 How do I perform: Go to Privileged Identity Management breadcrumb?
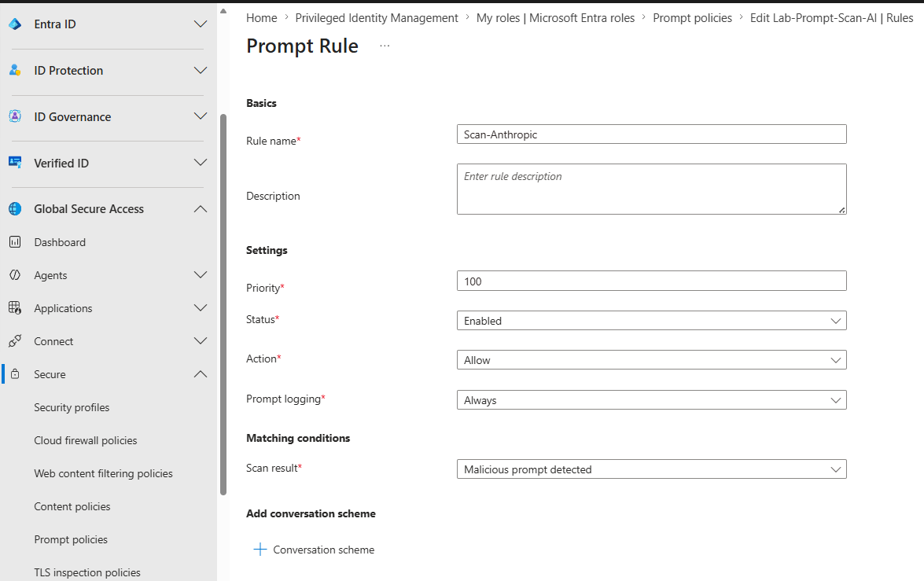377,18
